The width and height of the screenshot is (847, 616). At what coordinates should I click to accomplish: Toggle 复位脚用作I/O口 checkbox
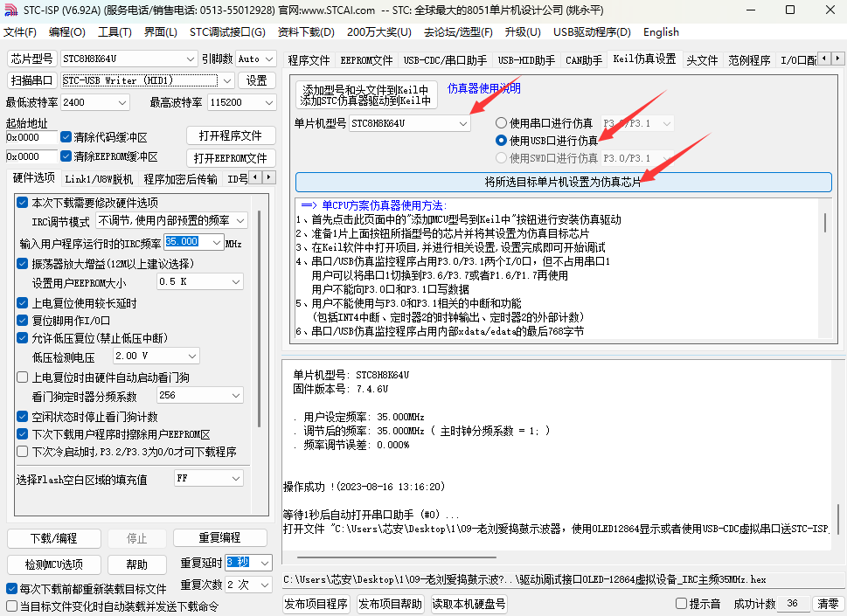(x=22, y=320)
